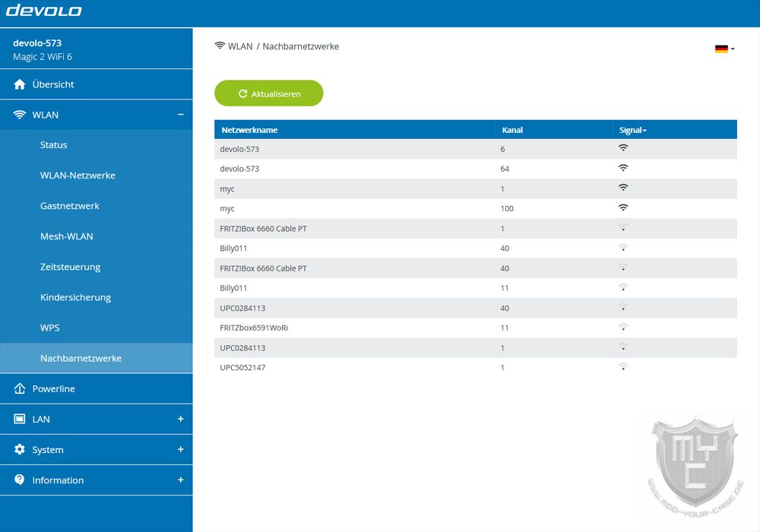Select devolo-573 row with channel 6
This screenshot has width=760, height=532.
tap(476, 149)
